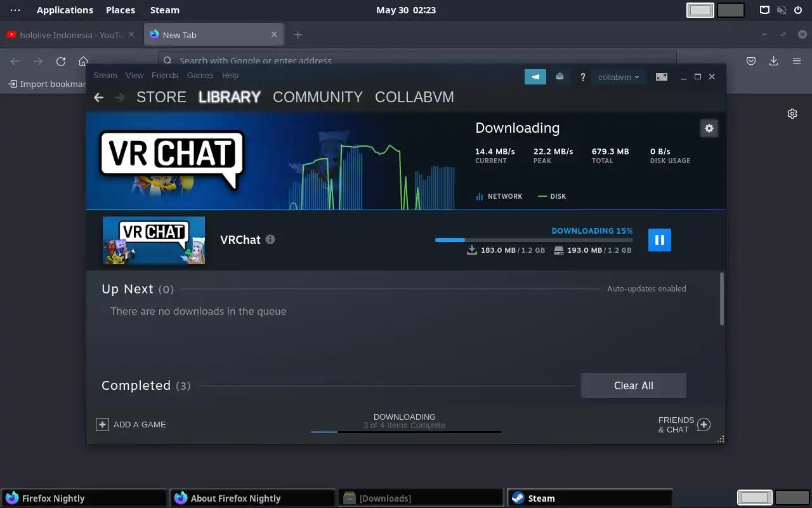Open activities dots in top panel
The width and height of the screenshot is (812, 508).
15,10
